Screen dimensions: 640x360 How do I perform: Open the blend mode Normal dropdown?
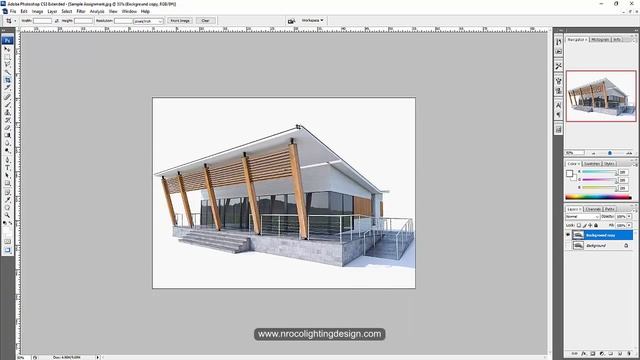pos(582,216)
